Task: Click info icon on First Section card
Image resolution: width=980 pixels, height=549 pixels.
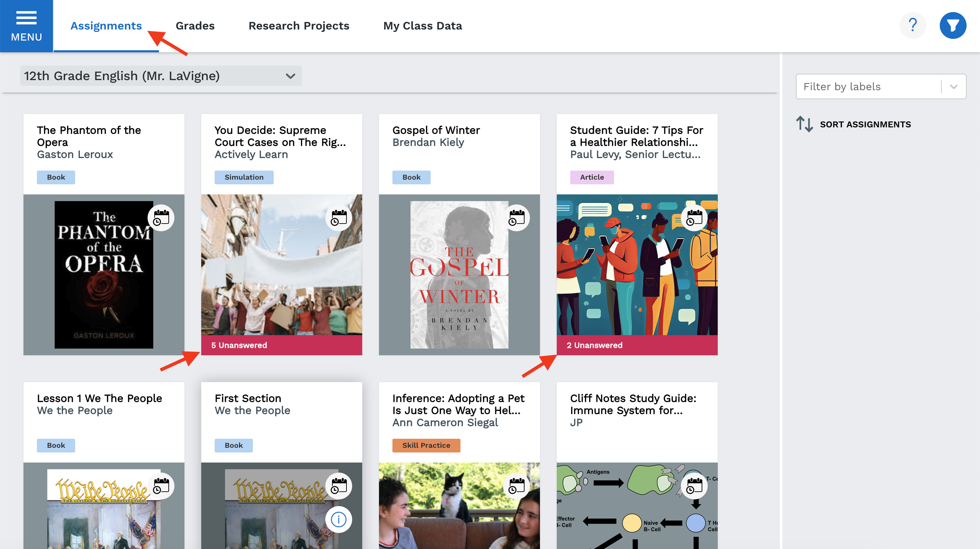Action: point(339,520)
